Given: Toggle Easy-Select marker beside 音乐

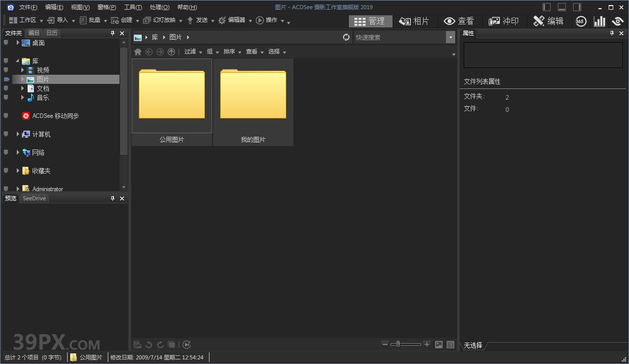Looking at the screenshot, I should (x=6, y=98).
